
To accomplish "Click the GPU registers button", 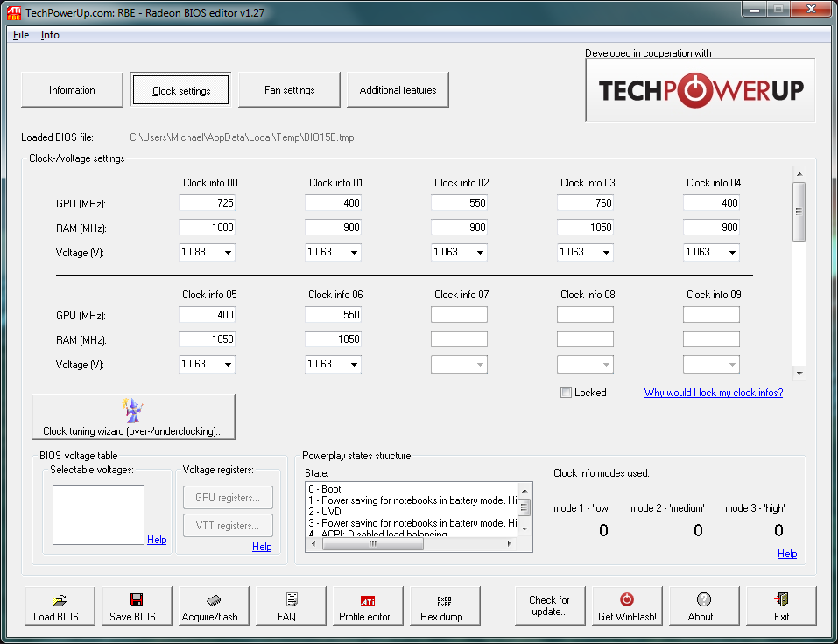I will (x=228, y=498).
